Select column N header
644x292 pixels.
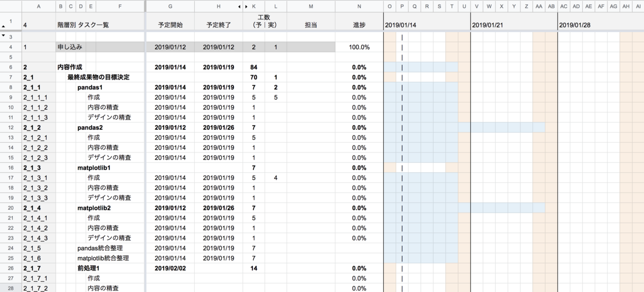pos(359,6)
